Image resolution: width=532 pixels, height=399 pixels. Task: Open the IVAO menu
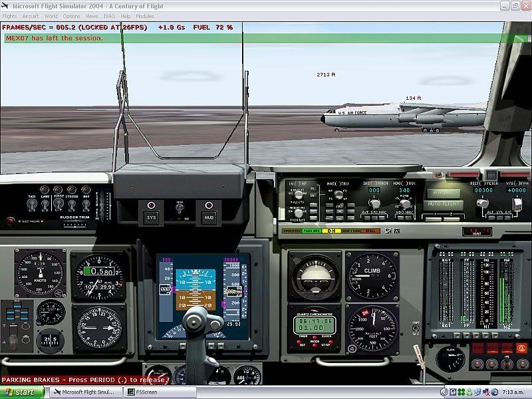[109, 16]
